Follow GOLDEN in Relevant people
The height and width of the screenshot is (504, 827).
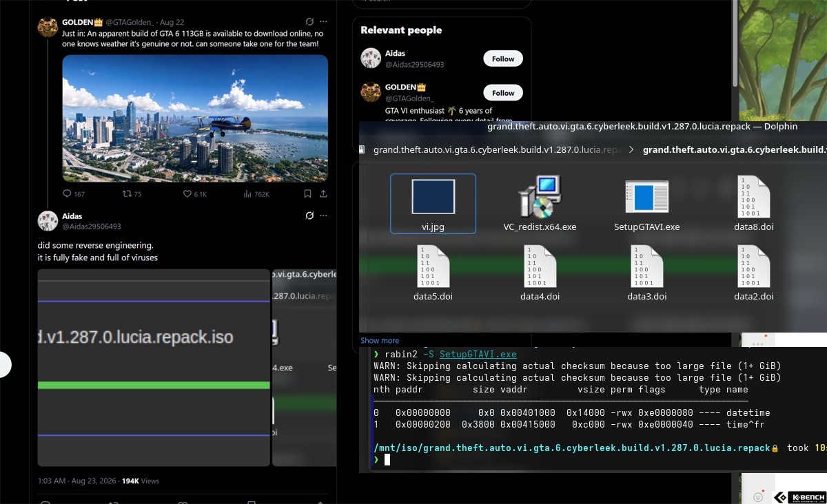[x=503, y=93]
